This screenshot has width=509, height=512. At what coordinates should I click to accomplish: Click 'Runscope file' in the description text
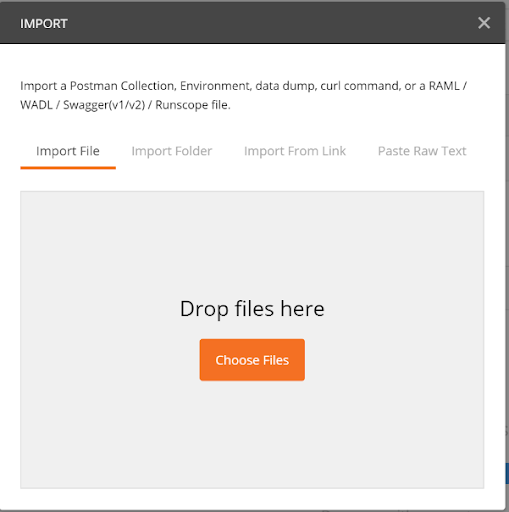click(x=193, y=105)
